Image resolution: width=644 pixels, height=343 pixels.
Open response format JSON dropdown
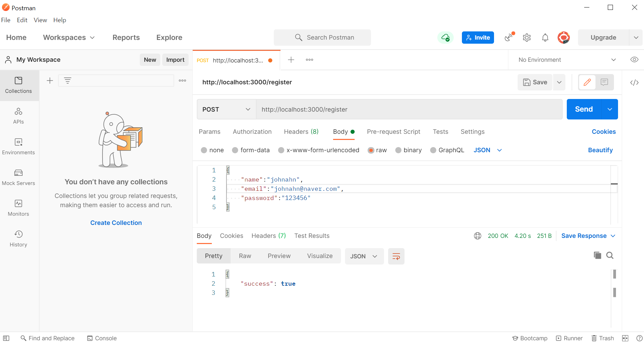point(364,256)
